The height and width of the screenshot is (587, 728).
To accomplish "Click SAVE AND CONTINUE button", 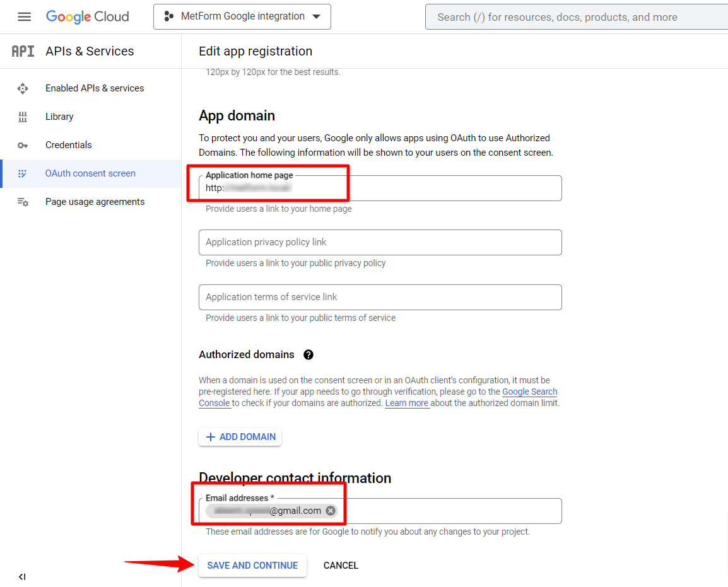I will tap(252, 566).
